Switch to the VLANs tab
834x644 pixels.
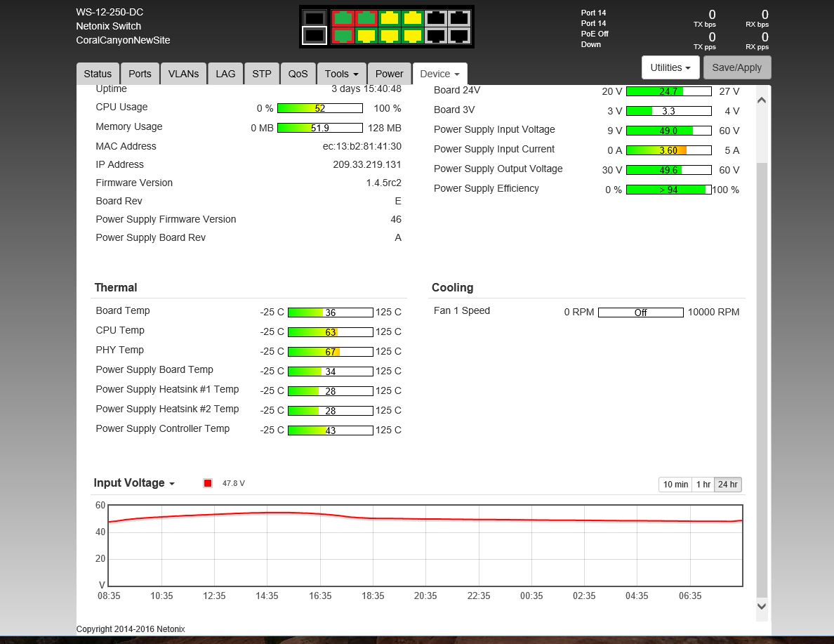(x=183, y=74)
